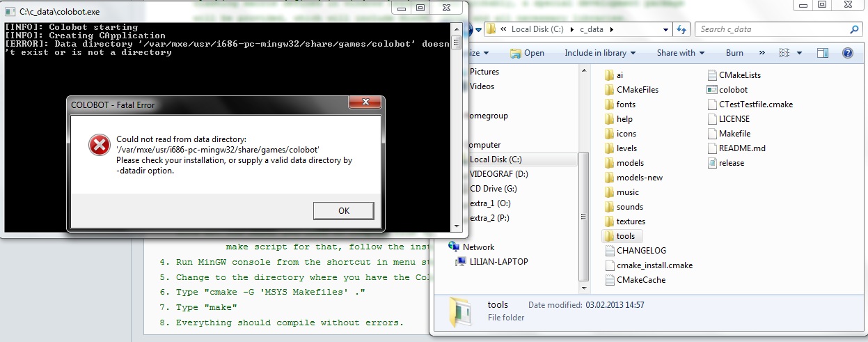Image resolution: width=868 pixels, height=342 pixels.
Task: Click the help question mark icon
Action: tap(848, 53)
